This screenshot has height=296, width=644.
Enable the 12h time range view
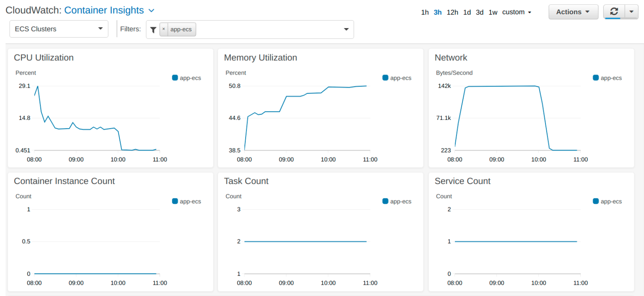452,12
